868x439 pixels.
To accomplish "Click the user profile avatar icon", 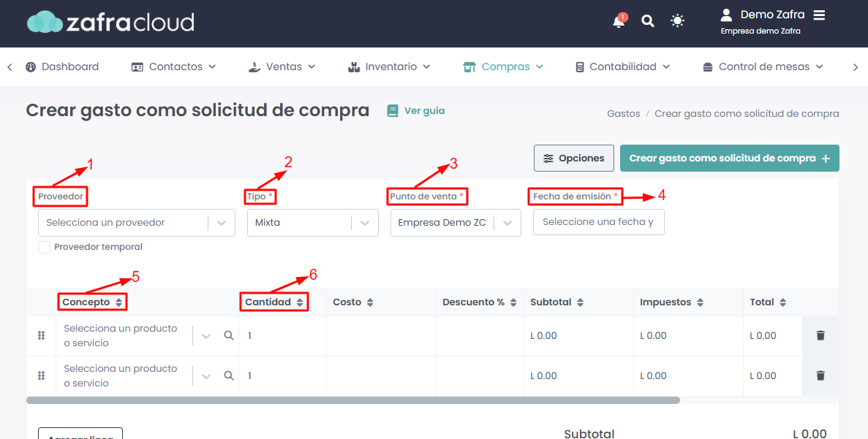I will (x=726, y=15).
